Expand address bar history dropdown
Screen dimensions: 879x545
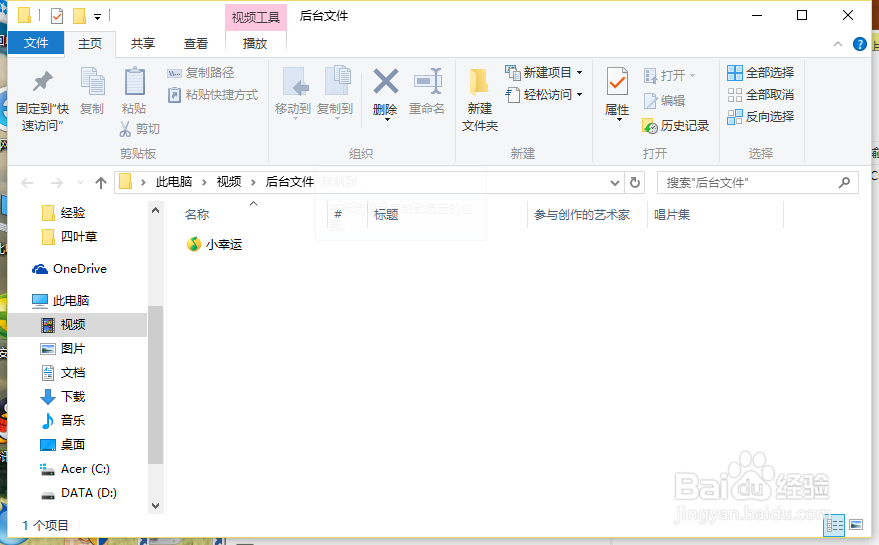click(615, 183)
